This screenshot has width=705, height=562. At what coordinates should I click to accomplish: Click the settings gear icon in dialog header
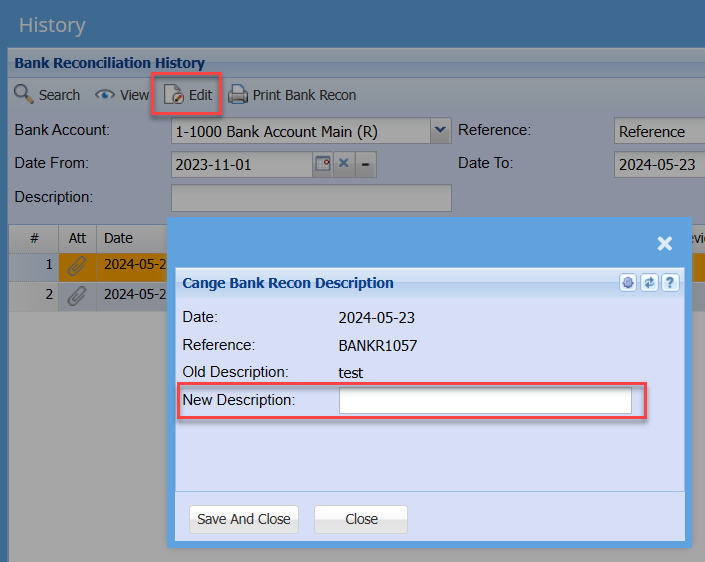click(x=628, y=283)
